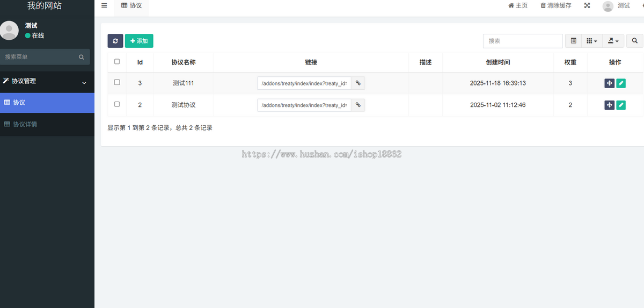Viewport: 644px width, 308px height.
Task: Click the 描述 column header
Action: (426, 62)
